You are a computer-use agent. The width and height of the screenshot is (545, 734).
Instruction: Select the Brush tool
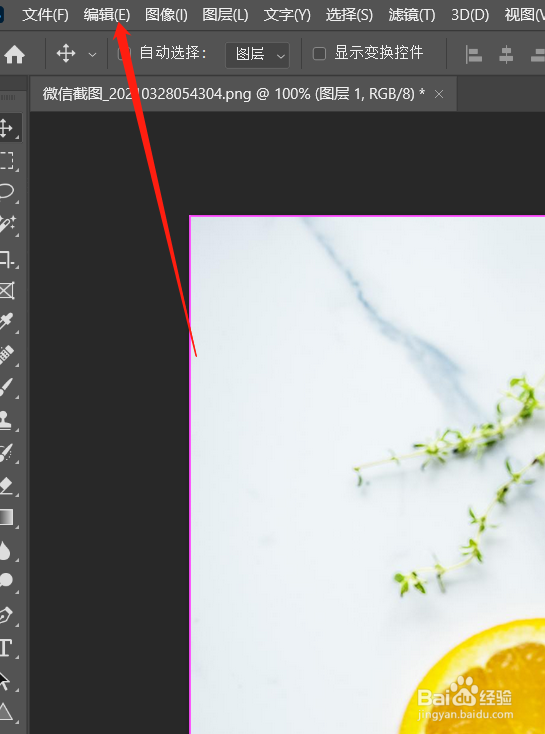6,388
